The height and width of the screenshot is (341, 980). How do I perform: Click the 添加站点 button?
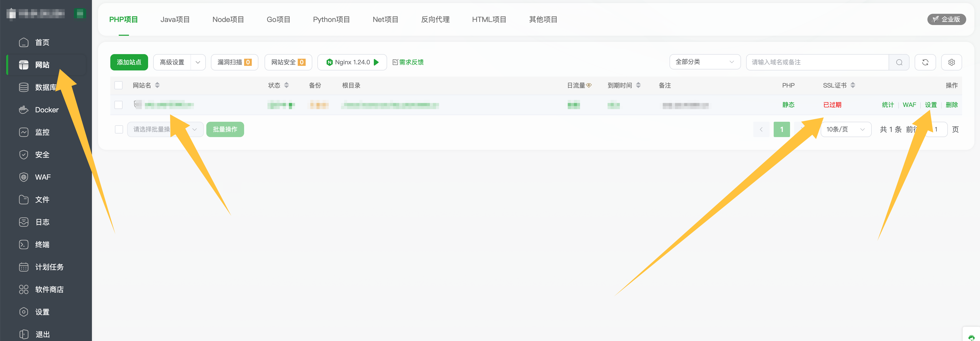tap(129, 62)
